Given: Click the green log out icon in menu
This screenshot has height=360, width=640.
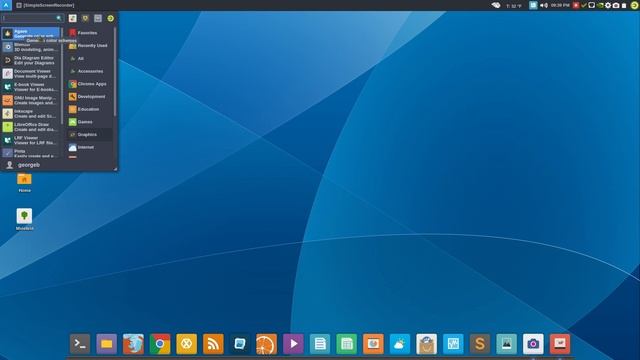Looking at the screenshot, I should (110, 18).
